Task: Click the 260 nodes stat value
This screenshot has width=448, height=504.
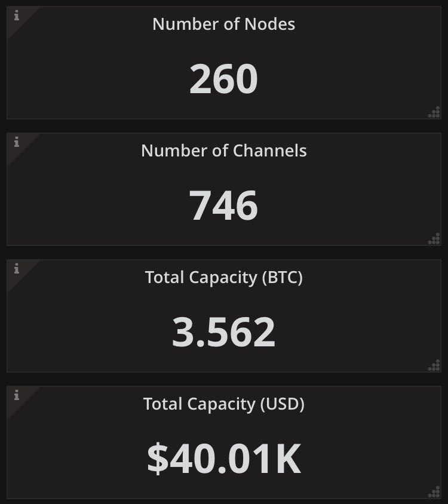Action: (x=223, y=79)
